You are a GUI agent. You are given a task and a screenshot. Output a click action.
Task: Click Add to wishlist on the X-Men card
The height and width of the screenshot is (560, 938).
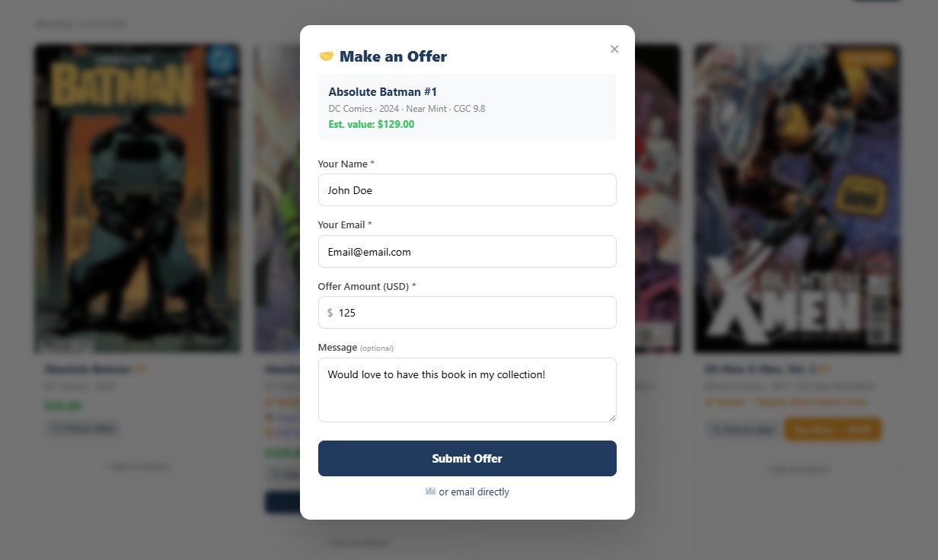coord(797,469)
